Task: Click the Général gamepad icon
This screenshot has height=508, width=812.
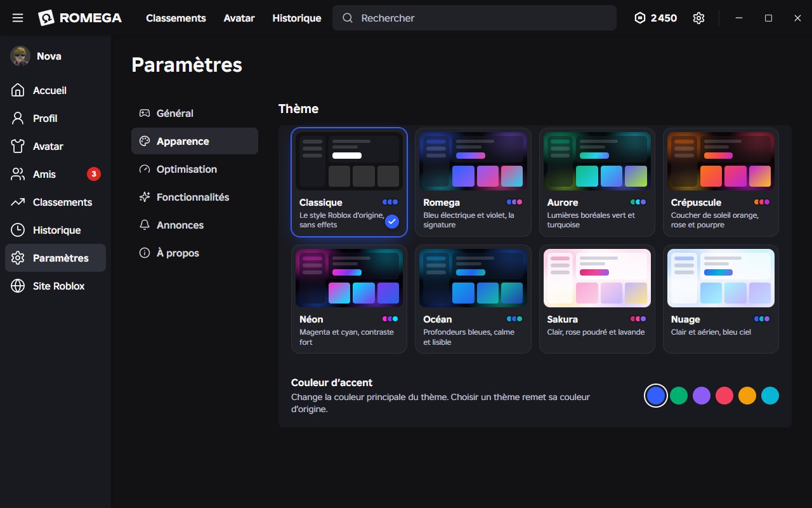Action: pos(145,113)
